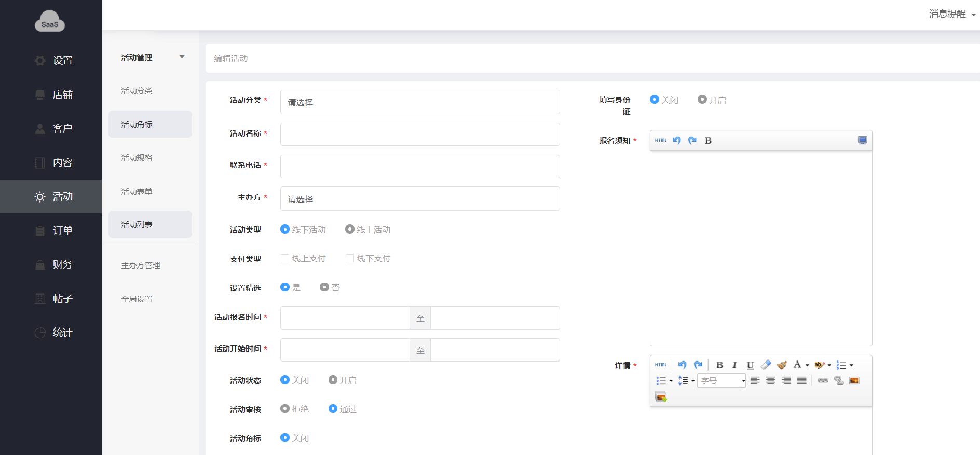
Task: Undo in the 报名须知 editor toolbar
Action: tap(676, 140)
